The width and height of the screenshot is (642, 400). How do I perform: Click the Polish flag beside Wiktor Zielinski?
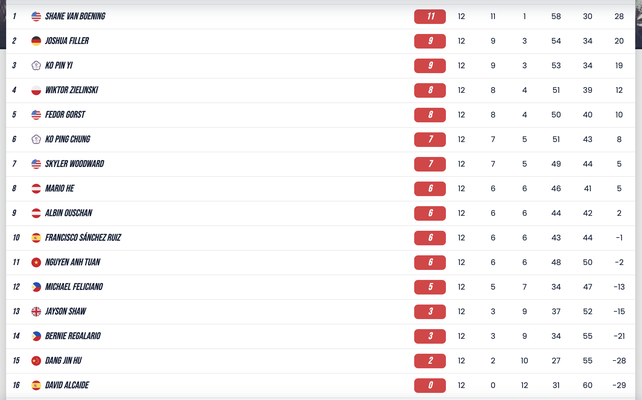coord(36,90)
